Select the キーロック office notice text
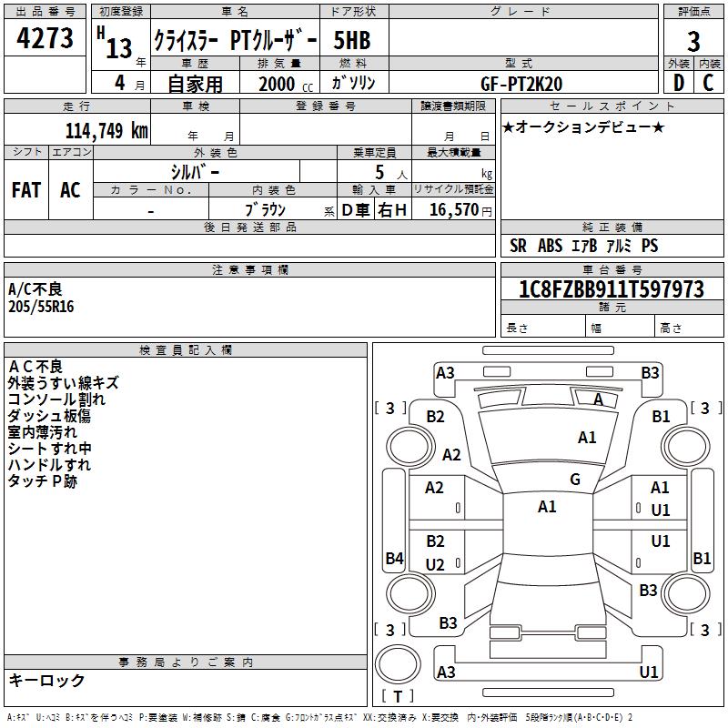 [x=46, y=680]
